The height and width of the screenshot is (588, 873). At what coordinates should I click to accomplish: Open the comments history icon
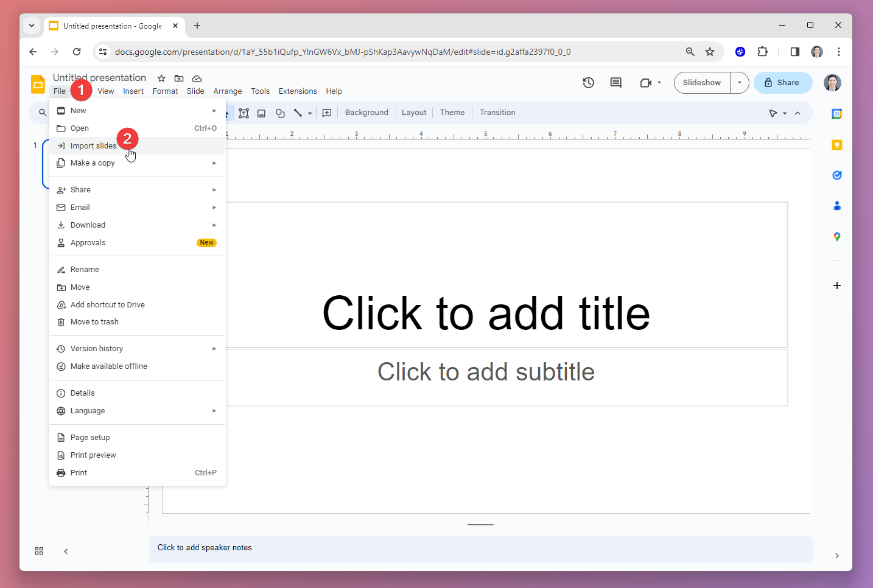[616, 83]
